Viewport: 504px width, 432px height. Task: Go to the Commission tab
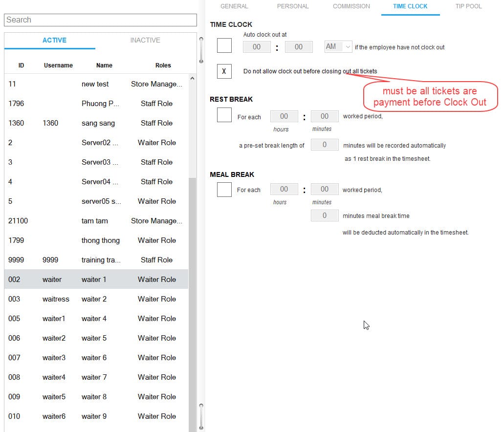point(351,6)
